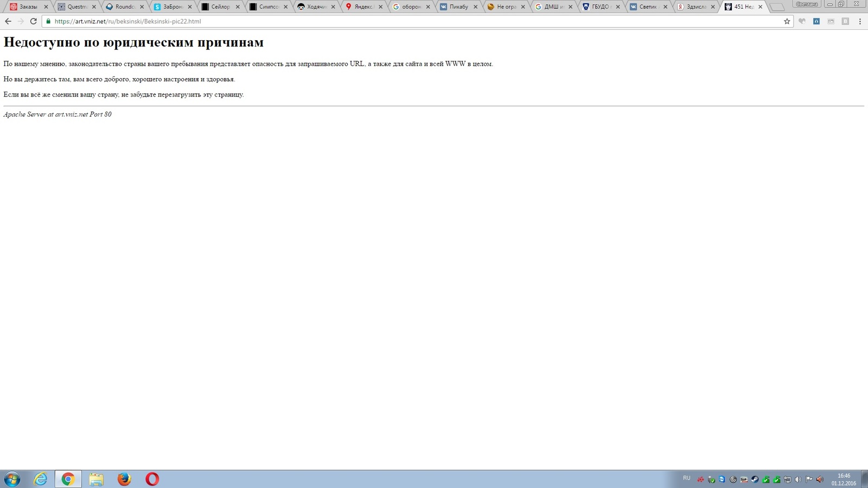Open the Chrome three-dot menu
The height and width of the screenshot is (488, 868).
pos(860,21)
